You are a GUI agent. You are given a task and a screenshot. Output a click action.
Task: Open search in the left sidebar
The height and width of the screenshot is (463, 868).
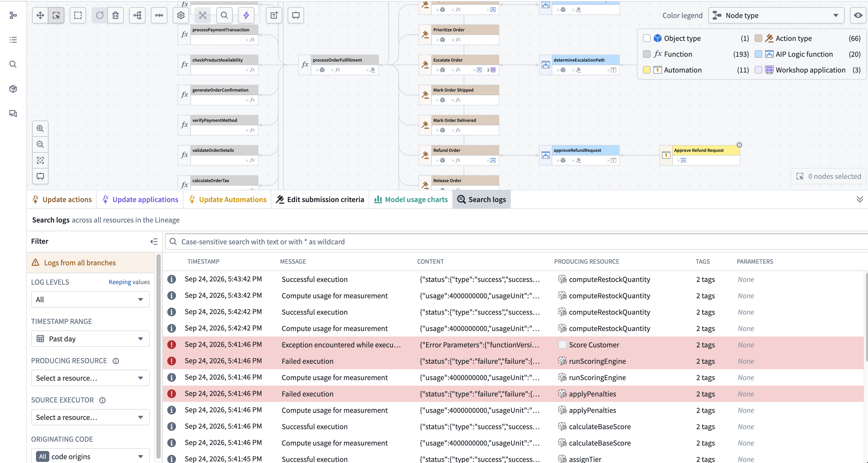13,64
